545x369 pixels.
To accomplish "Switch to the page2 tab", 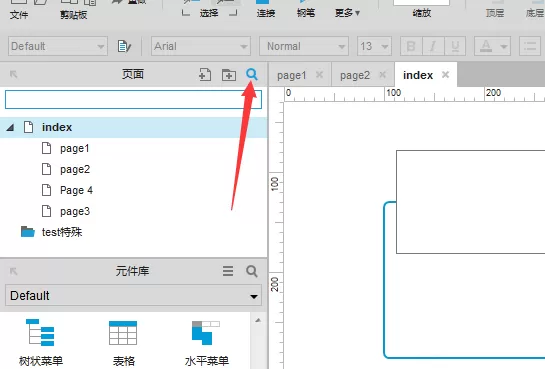I will pyautogui.click(x=355, y=75).
